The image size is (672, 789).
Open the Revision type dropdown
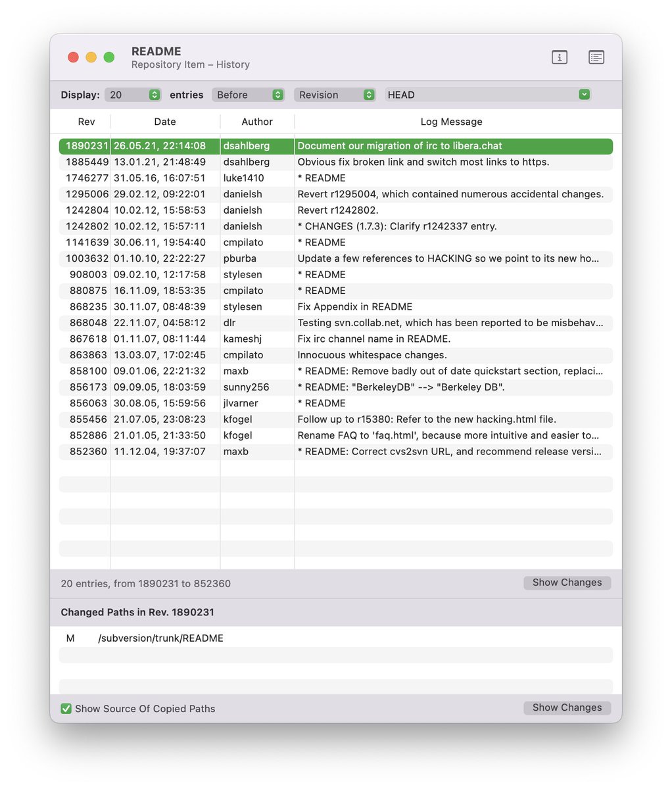pyautogui.click(x=335, y=95)
